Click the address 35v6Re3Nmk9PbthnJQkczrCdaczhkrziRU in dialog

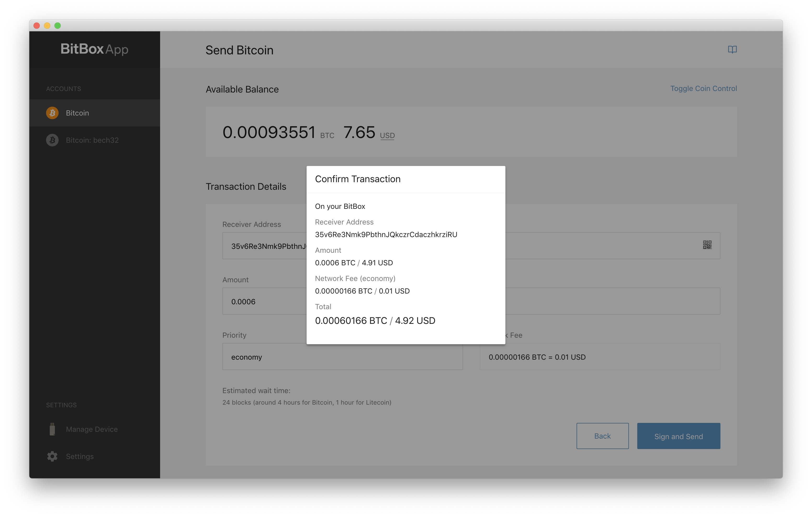point(386,234)
